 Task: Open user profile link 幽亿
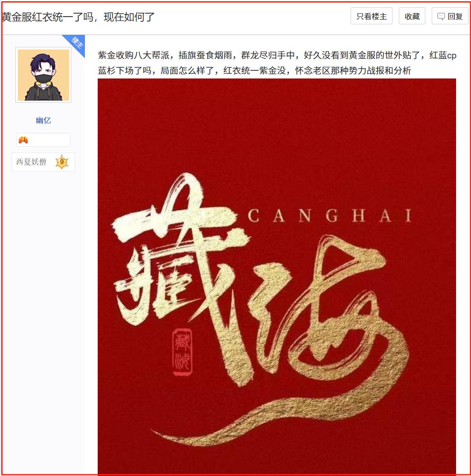[44, 121]
